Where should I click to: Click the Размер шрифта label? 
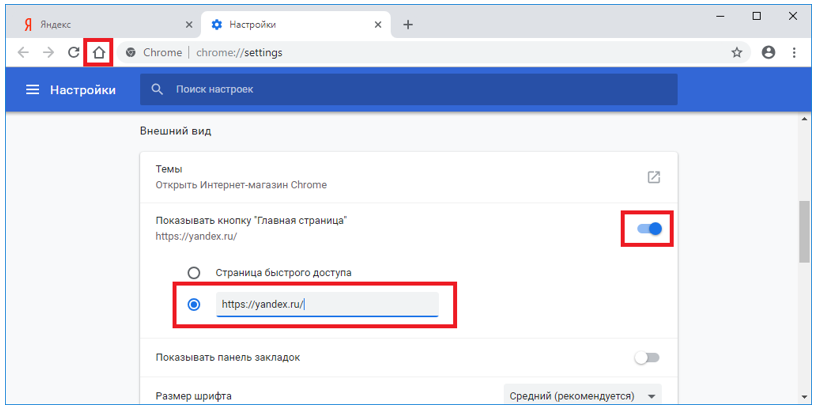point(194,396)
